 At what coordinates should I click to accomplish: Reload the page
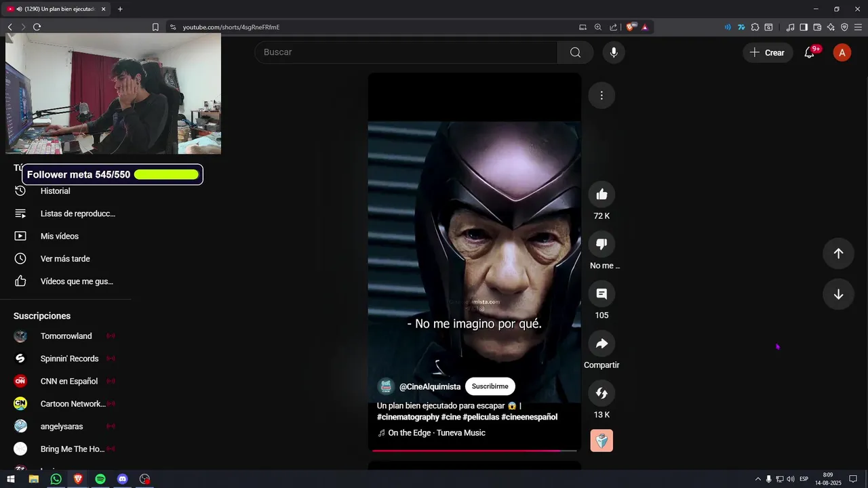(37, 27)
